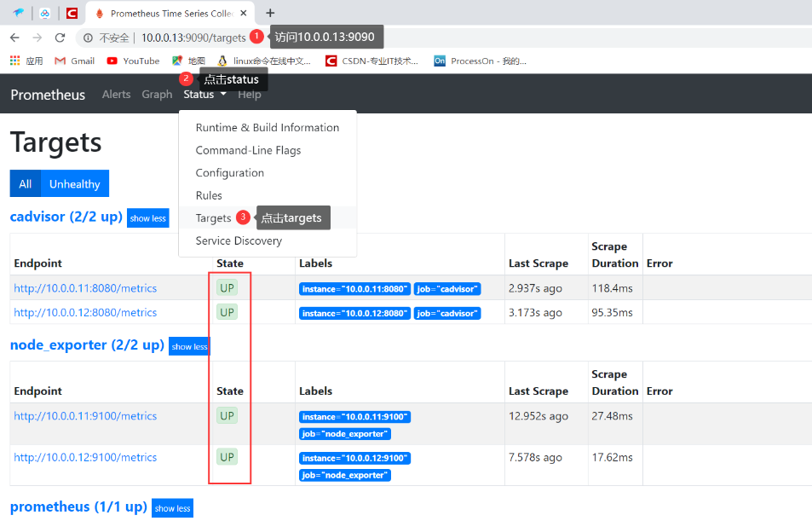
Task: Click UP state badge for 10.0.0.12:9100
Action: 227,457
